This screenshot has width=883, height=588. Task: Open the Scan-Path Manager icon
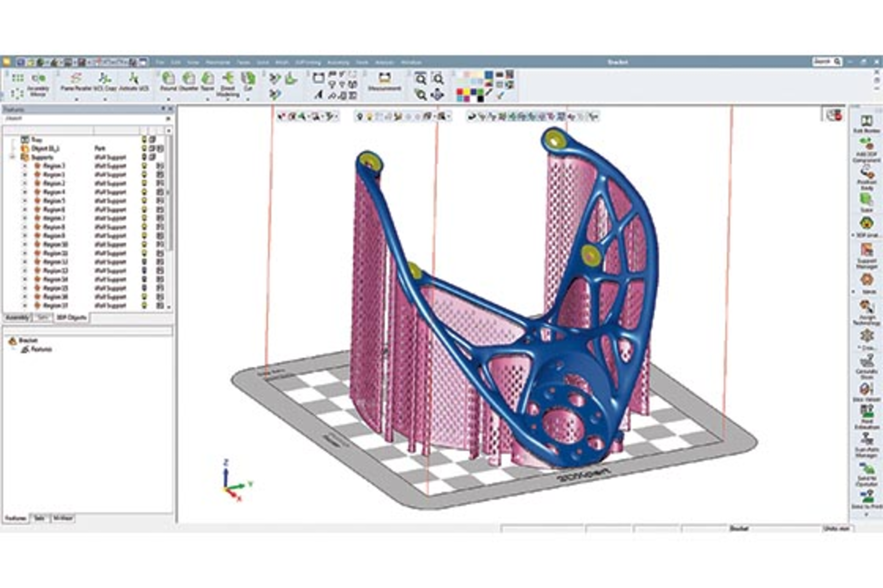tap(866, 439)
